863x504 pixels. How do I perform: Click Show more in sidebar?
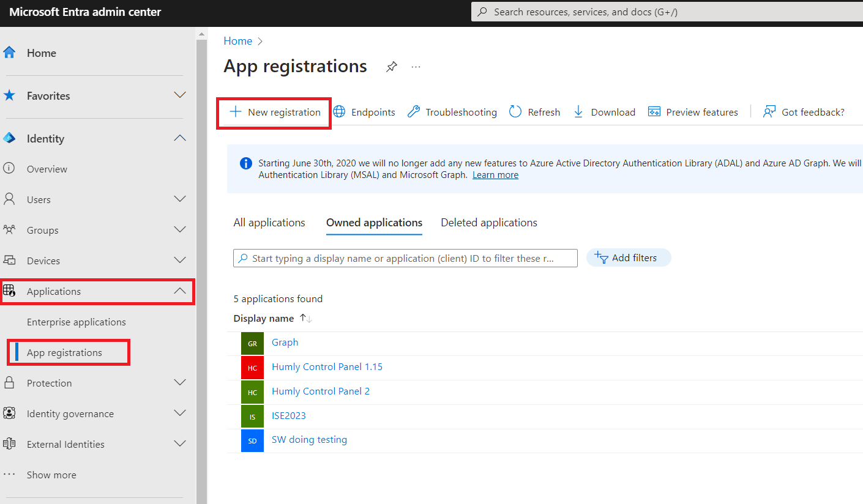point(51,475)
